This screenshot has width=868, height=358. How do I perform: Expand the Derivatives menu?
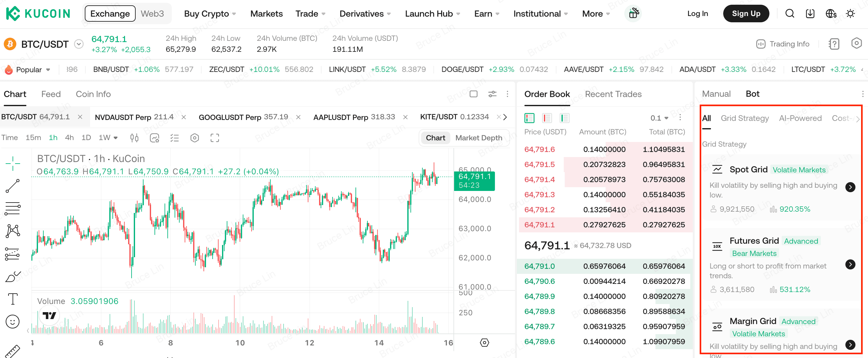365,14
